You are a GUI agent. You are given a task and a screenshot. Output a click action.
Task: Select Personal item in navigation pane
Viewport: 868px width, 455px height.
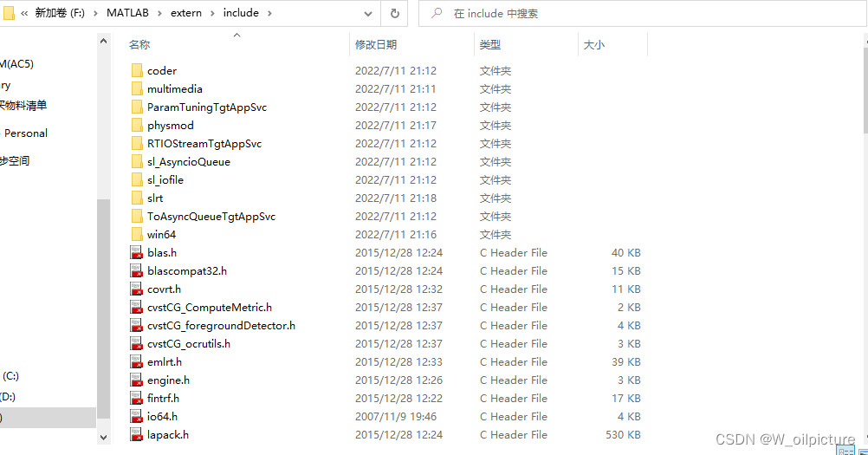pos(25,133)
